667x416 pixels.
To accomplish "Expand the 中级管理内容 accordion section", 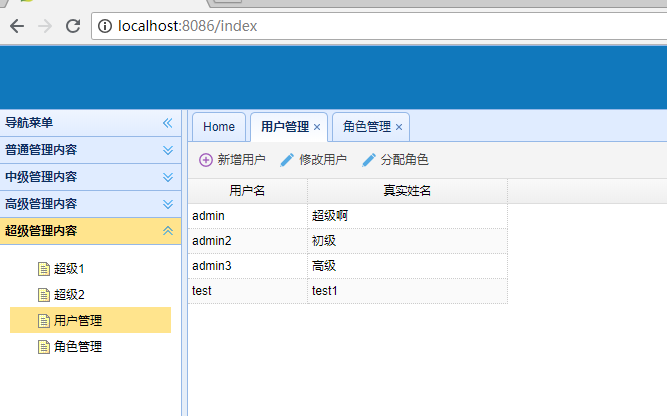I will click(x=168, y=177).
